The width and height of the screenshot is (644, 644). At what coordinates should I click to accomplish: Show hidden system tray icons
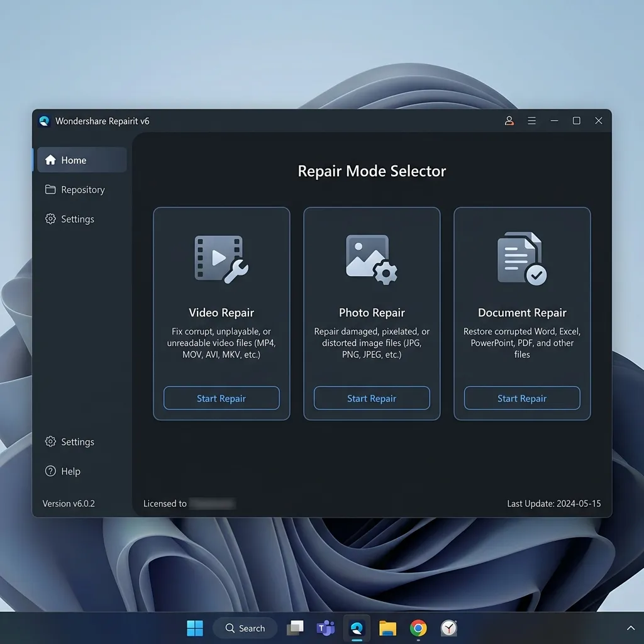[x=630, y=628]
